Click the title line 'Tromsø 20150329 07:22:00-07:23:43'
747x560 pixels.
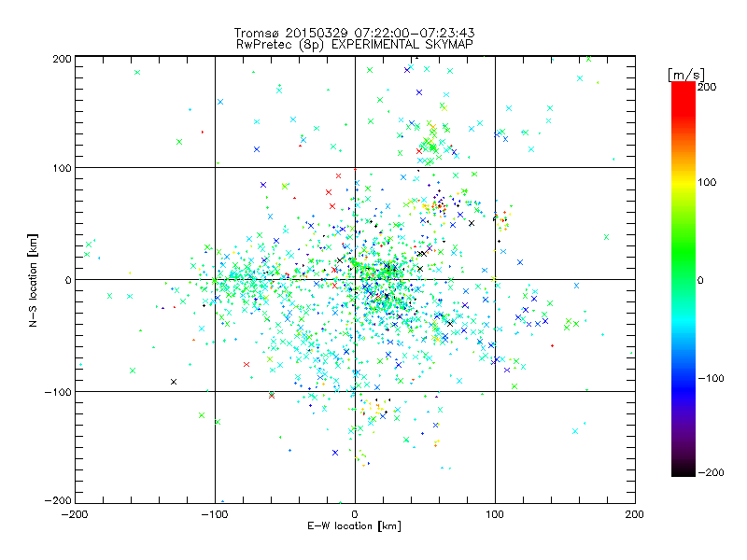[354, 33]
